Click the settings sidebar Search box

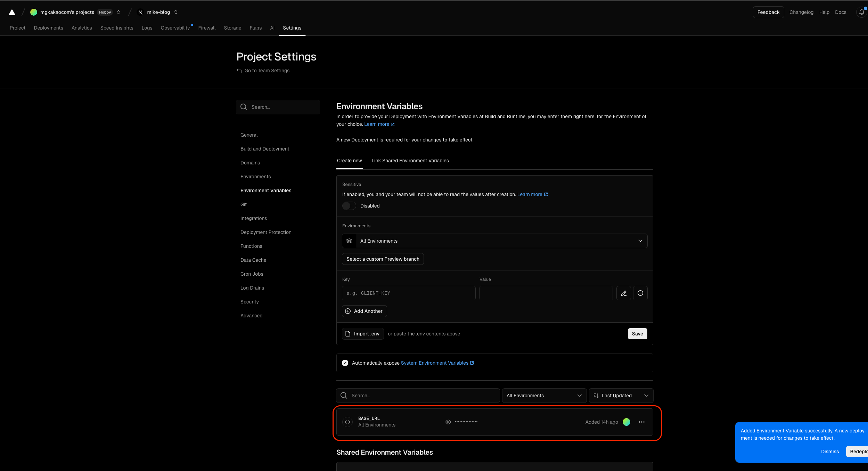[x=278, y=107]
